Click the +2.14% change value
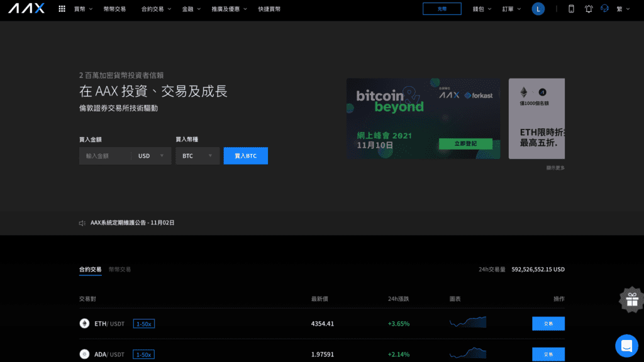The height and width of the screenshot is (362, 644). [399, 354]
